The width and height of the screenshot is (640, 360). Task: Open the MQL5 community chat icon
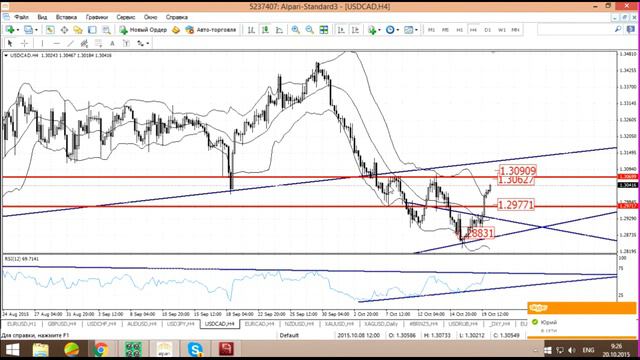click(631, 29)
